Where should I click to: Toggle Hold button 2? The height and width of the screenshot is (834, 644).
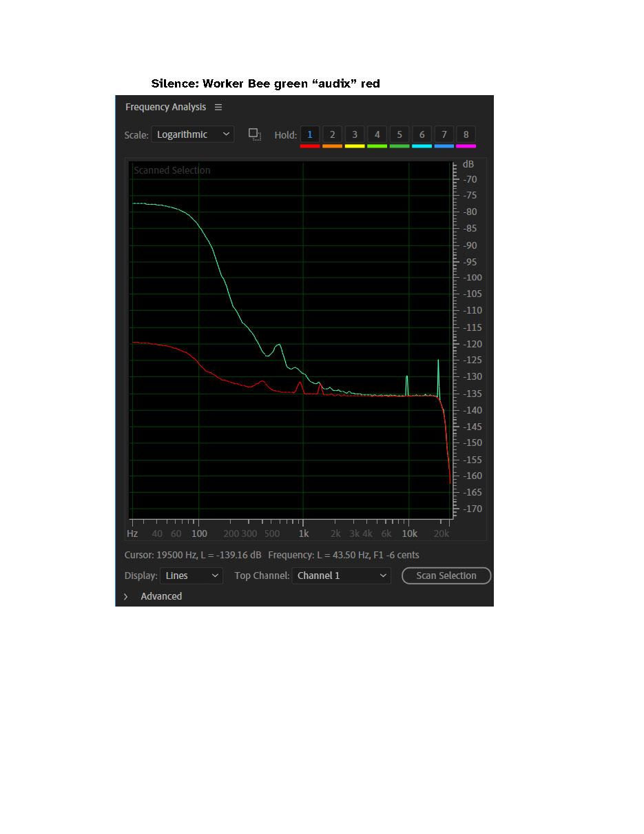pyautogui.click(x=332, y=134)
